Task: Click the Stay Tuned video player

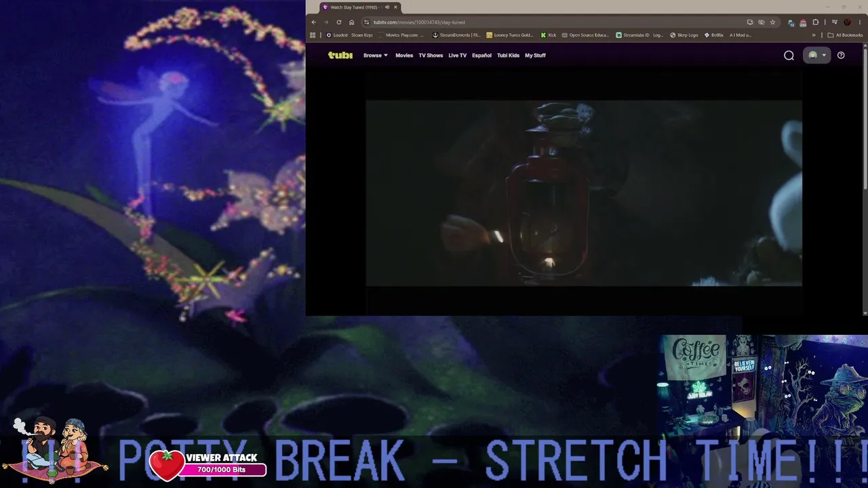Action: point(584,193)
